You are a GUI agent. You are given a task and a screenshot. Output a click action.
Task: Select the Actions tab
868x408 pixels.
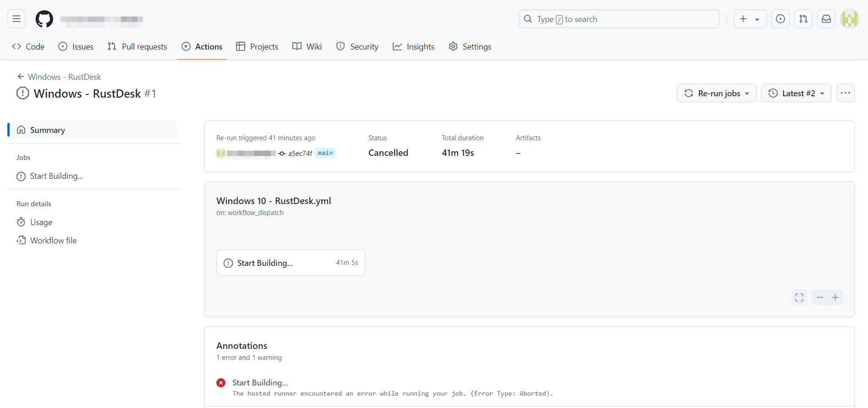202,46
